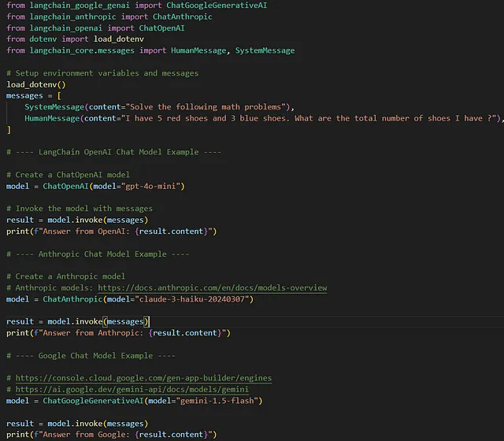The image size is (504, 441).
Task: Click ChatOpenAI in the import line
Action: click(161, 28)
